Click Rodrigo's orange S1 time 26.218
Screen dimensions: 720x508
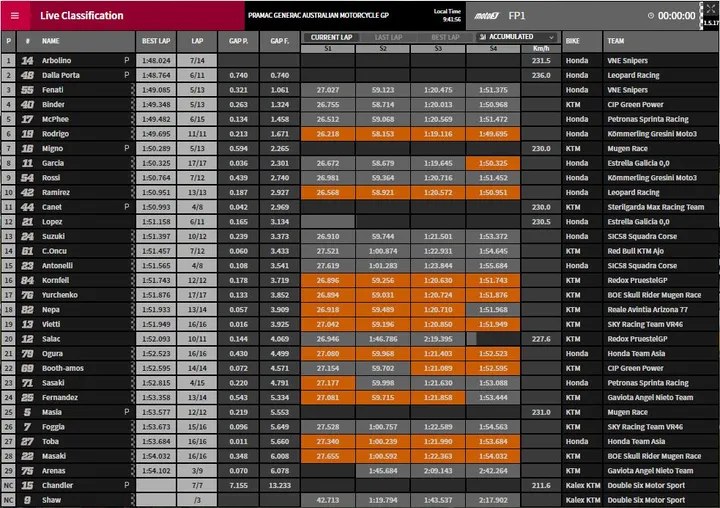click(x=328, y=134)
